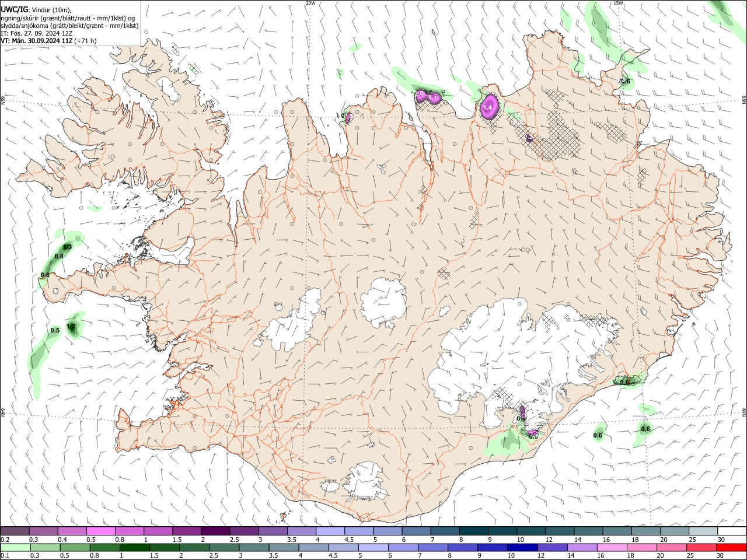Click the 'UWC/IG: Vindur (10m)' title text
The height and width of the screenshot is (560, 747).
36,10
